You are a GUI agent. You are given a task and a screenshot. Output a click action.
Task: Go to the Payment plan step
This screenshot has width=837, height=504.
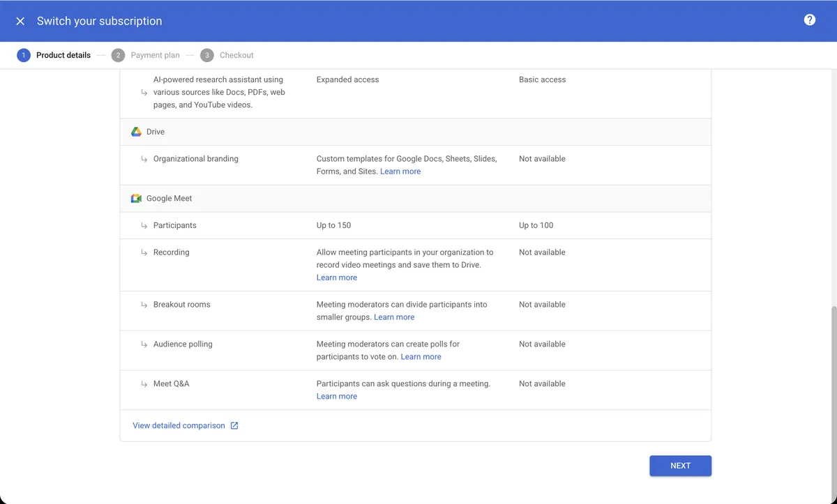pos(145,55)
